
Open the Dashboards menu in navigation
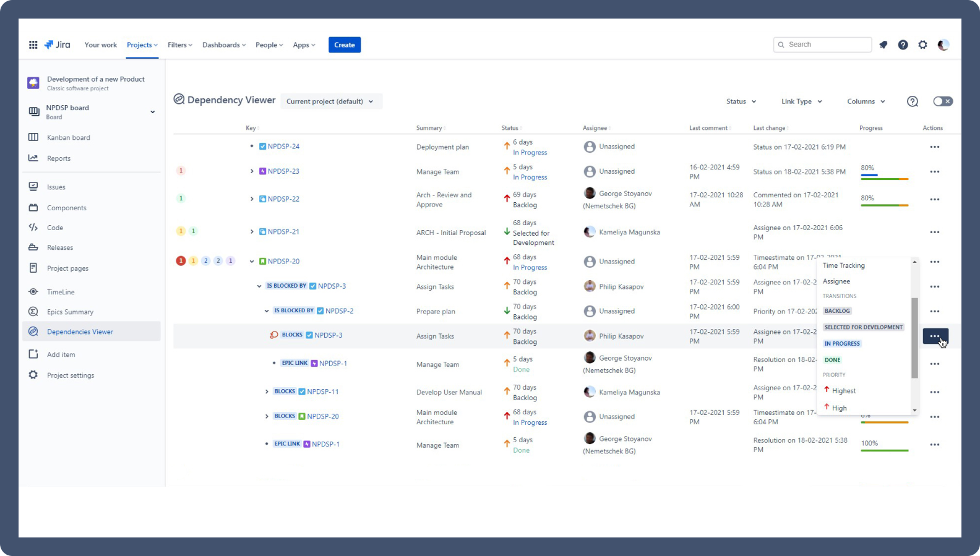[x=224, y=45]
